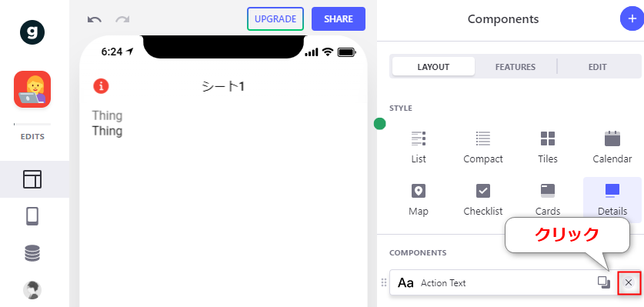The image size is (644, 307).
Task: Open the user profile avatar
Action: (x=32, y=290)
